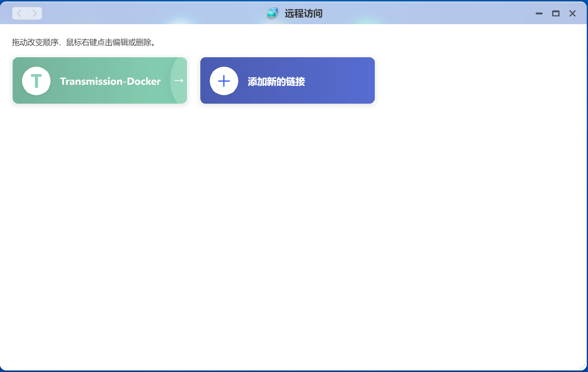
Task: Click the Remote Access app icon in title bar
Action: click(272, 13)
